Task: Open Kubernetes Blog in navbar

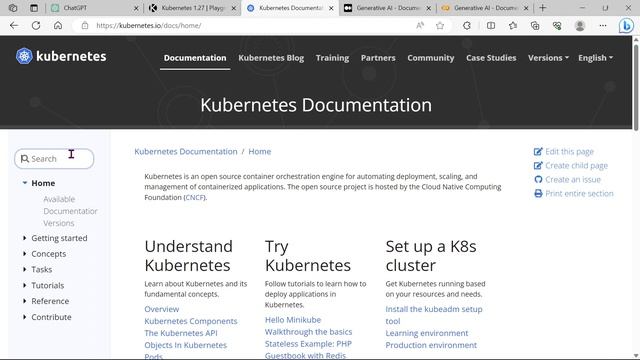Action: click(x=271, y=58)
